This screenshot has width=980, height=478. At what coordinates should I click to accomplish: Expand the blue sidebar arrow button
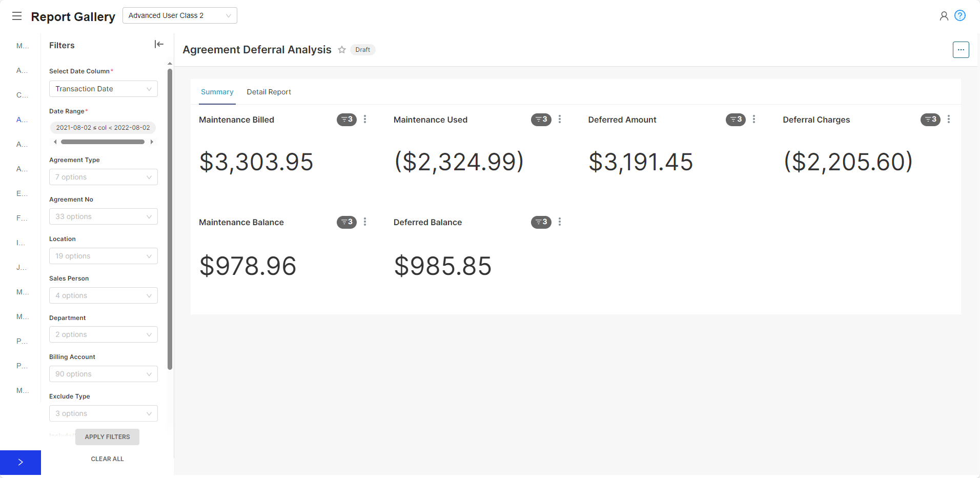click(x=21, y=462)
